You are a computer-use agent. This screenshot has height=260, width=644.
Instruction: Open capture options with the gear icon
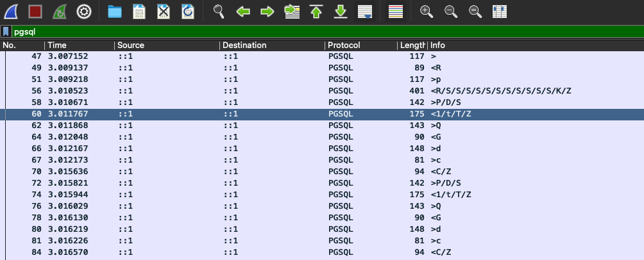coord(83,11)
